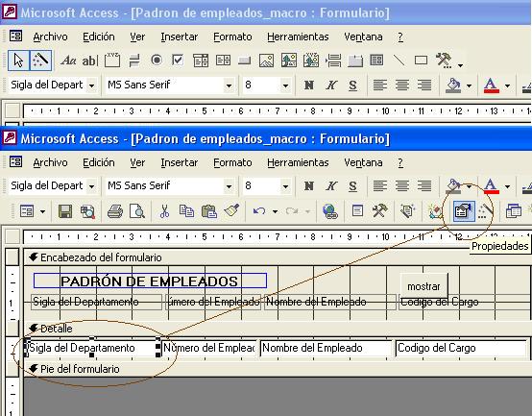Choose the Tab Control tool in toolbox

pyautogui.click(x=355, y=61)
